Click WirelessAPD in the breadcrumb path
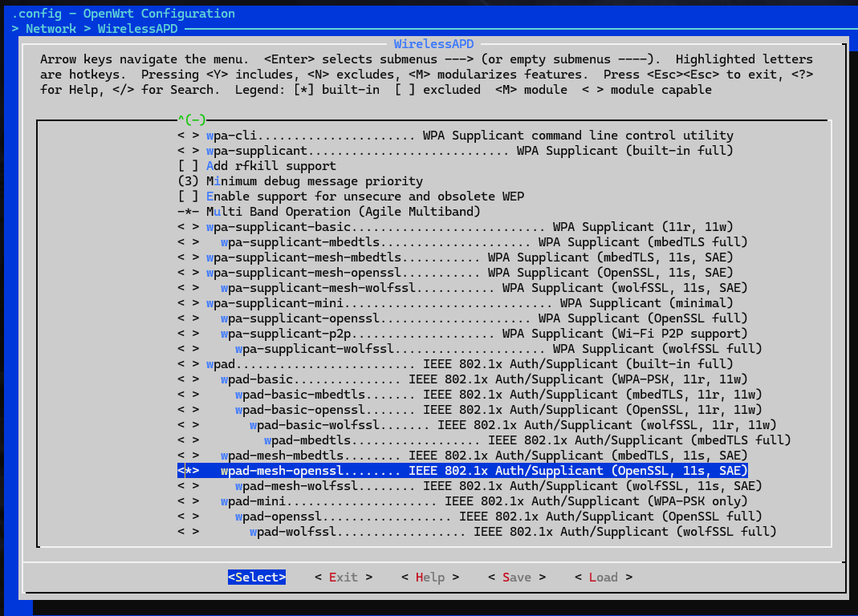The width and height of the screenshot is (858, 616). click(x=137, y=28)
